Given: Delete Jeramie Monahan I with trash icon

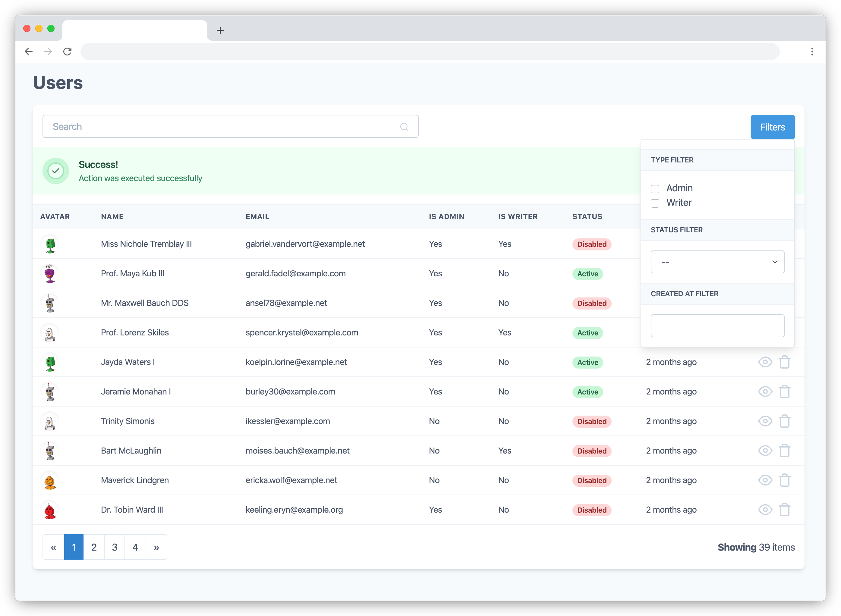Looking at the screenshot, I should click(x=784, y=391).
